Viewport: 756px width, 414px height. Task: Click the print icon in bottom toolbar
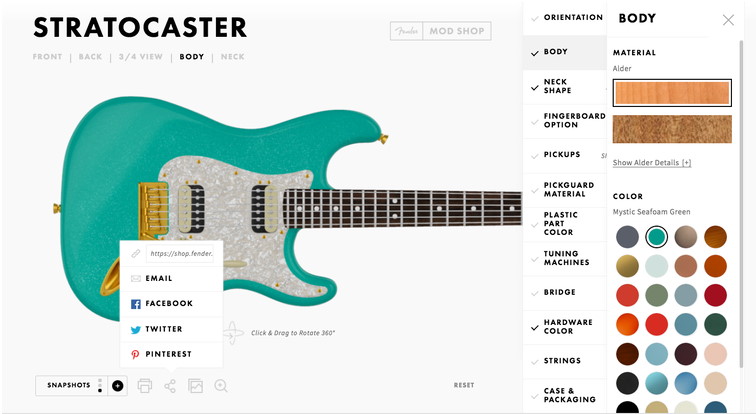145,386
